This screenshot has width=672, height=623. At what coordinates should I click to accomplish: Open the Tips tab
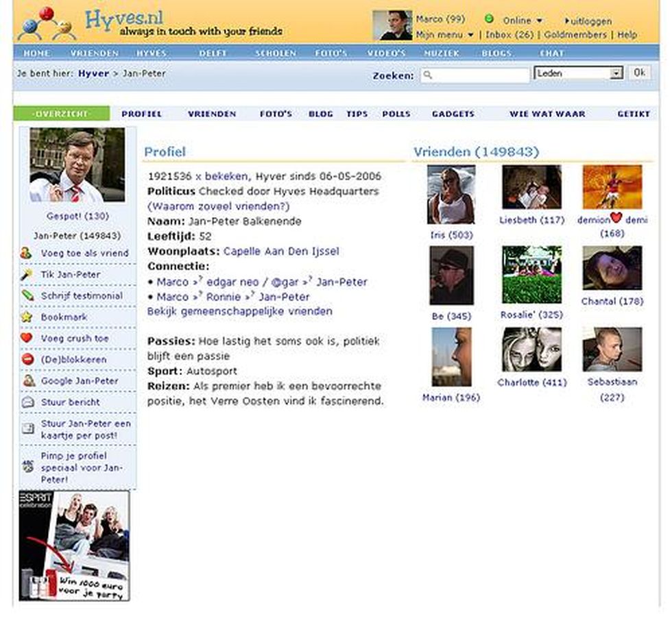tap(357, 114)
